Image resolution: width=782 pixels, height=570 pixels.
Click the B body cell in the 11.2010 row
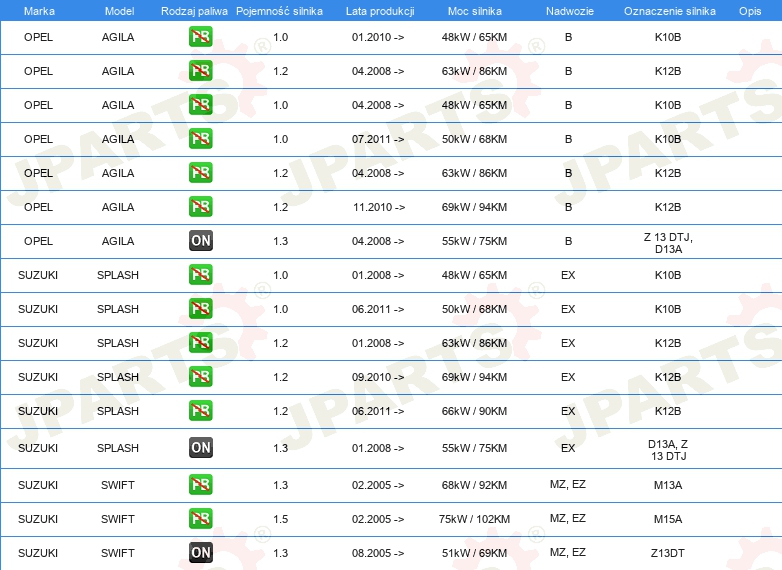tap(568, 207)
